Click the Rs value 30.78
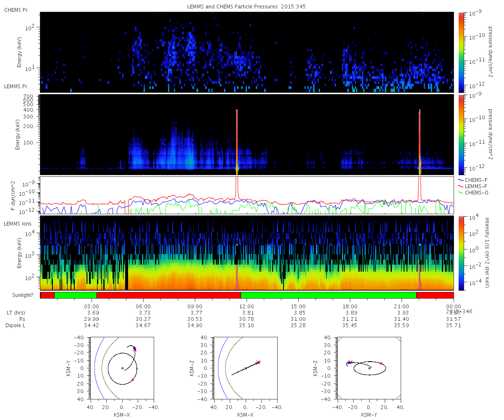The width and height of the screenshot is (504, 420). [x=247, y=319]
